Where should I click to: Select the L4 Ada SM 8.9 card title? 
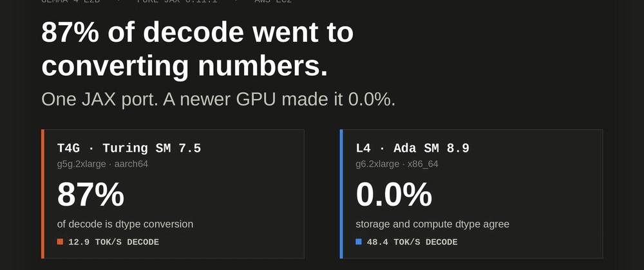click(x=412, y=148)
